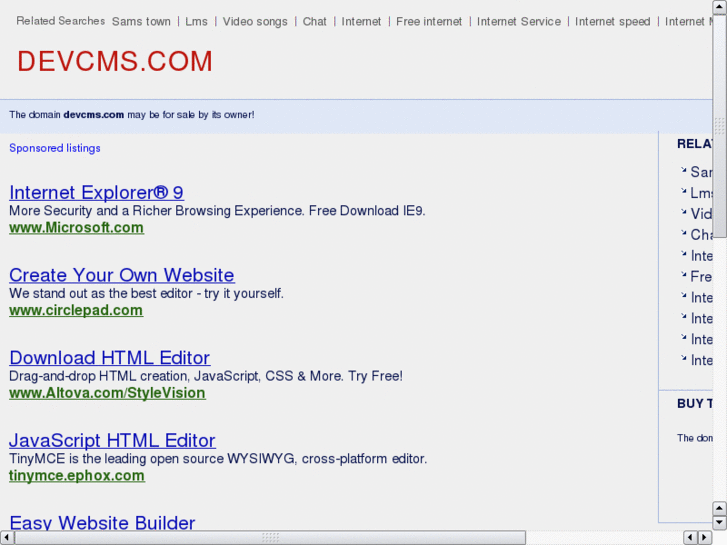Click the DEVCMS.COM site title
This screenshot has width=727, height=545.
click(115, 61)
